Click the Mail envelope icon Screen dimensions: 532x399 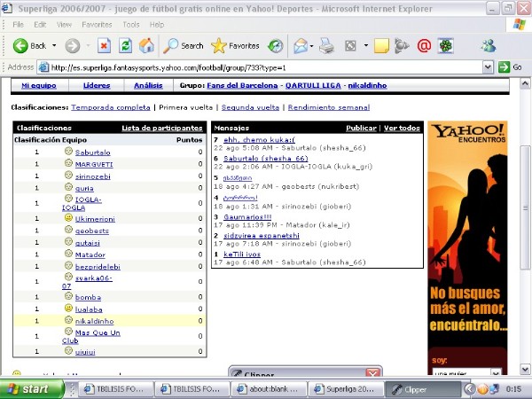(x=301, y=46)
